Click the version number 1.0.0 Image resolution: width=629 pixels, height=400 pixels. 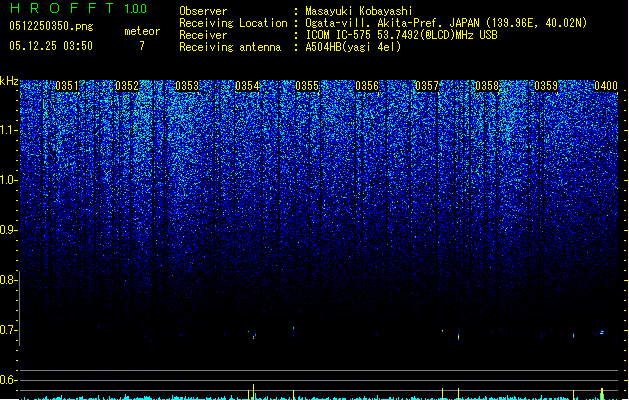(136, 9)
